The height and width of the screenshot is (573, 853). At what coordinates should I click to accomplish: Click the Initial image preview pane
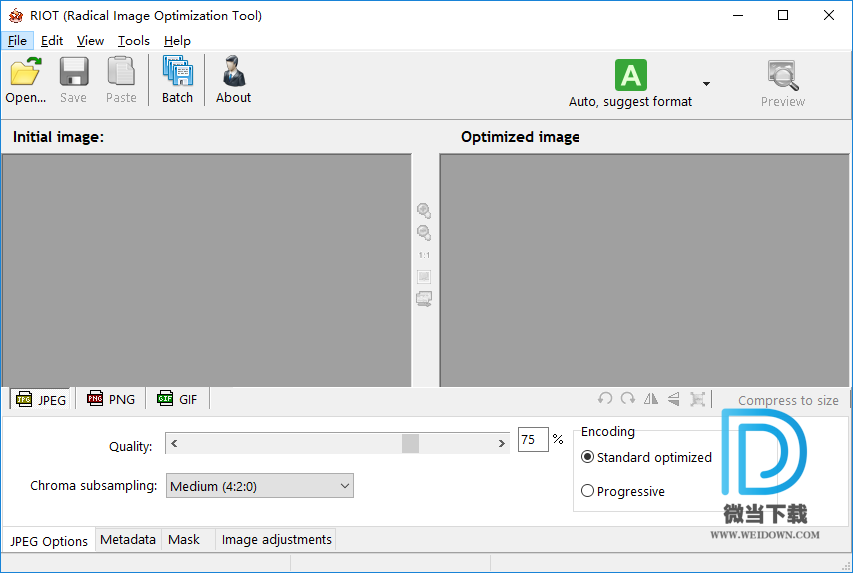coord(207,270)
